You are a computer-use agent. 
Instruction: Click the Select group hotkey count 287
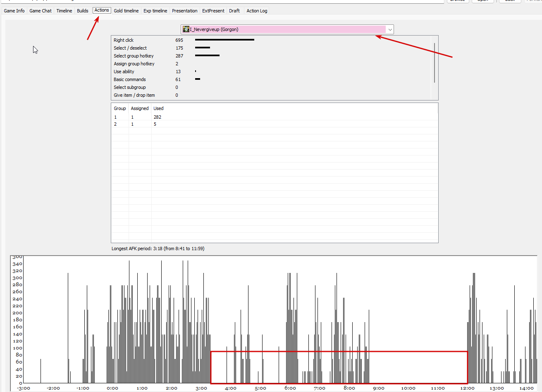click(x=179, y=56)
